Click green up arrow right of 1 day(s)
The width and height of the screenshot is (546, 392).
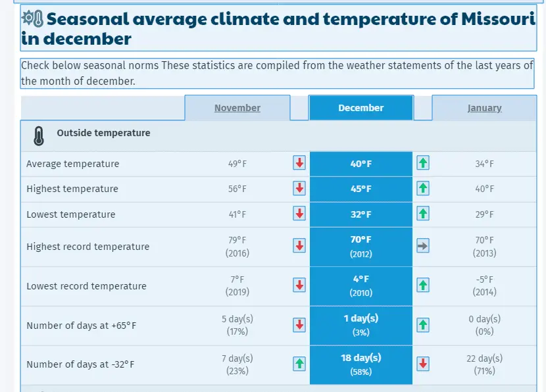[x=423, y=325]
